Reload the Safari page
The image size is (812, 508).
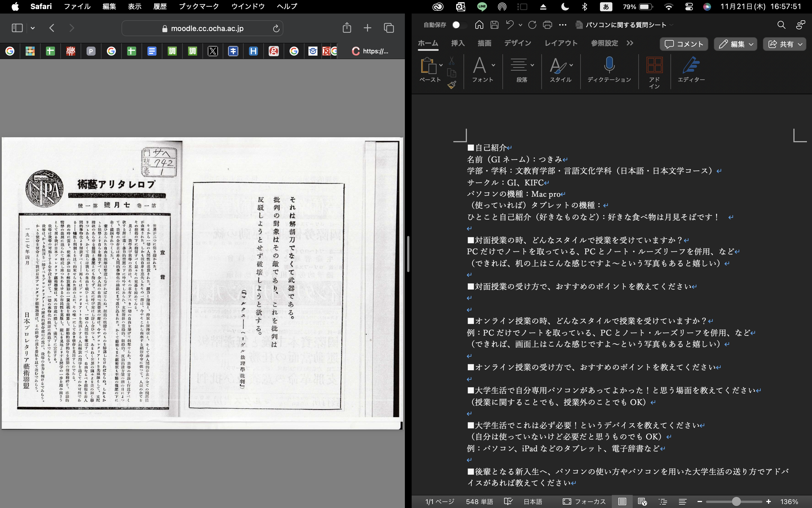[276, 28]
